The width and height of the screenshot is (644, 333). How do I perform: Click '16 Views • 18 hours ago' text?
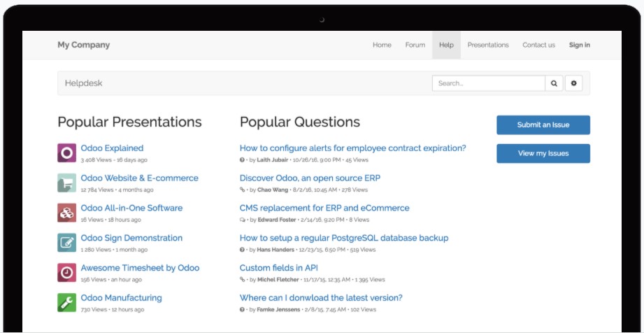pos(111,220)
